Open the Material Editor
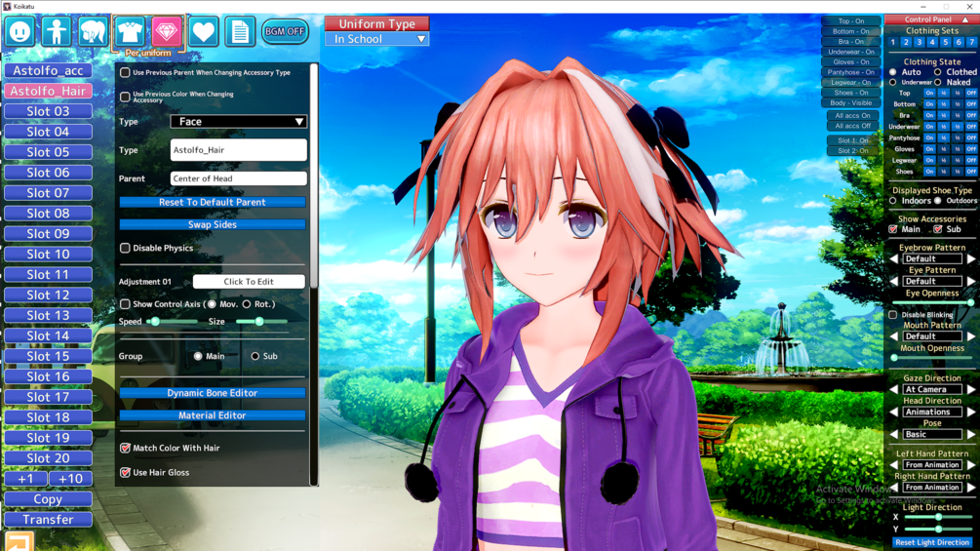The width and height of the screenshot is (980, 551). (213, 415)
